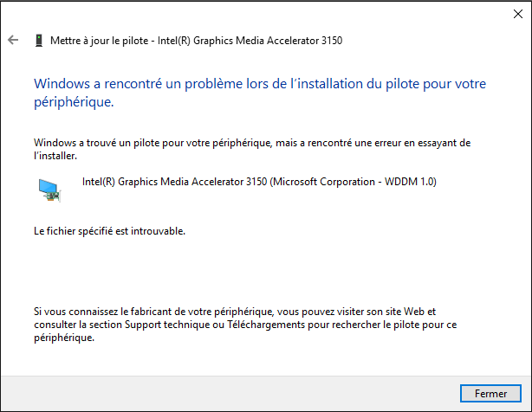The height and width of the screenshot is (412, 532).
Task: Click the small device icon beside the title
Action: click(x=39, y=41)
